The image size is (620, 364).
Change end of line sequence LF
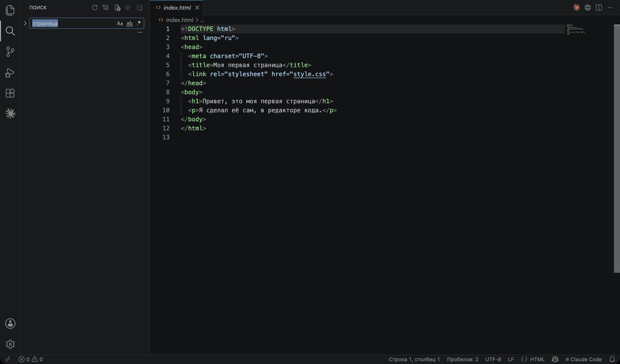coord(511,359)
